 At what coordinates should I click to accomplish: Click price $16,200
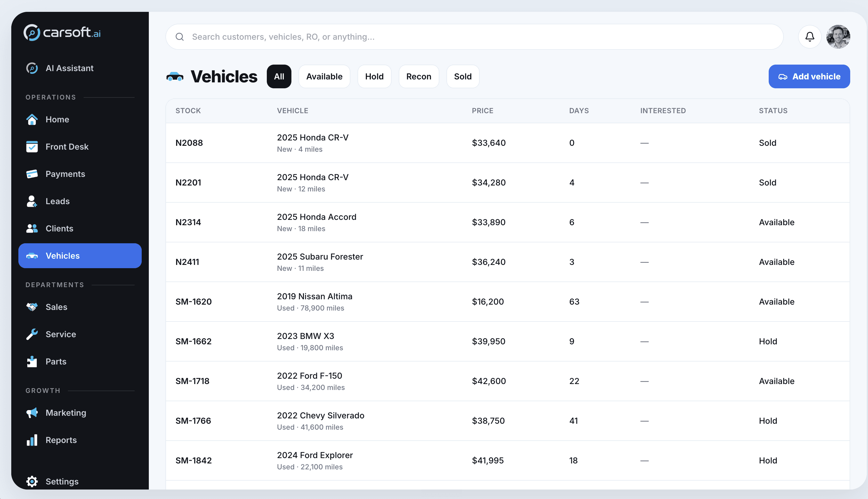coord(488,302)
